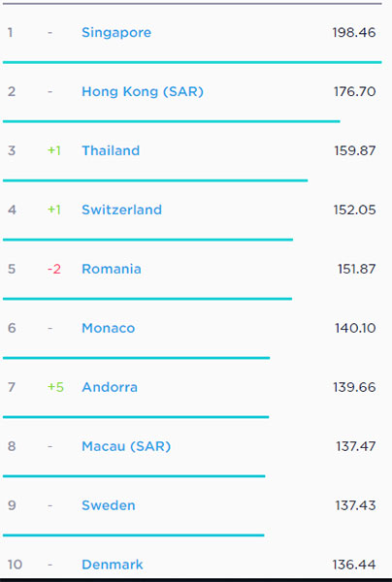Open the Macau (SAR) link
Image resolution: width=392 pixels, height=582 pixels.
pyautogui.click(x=126, y=446)
